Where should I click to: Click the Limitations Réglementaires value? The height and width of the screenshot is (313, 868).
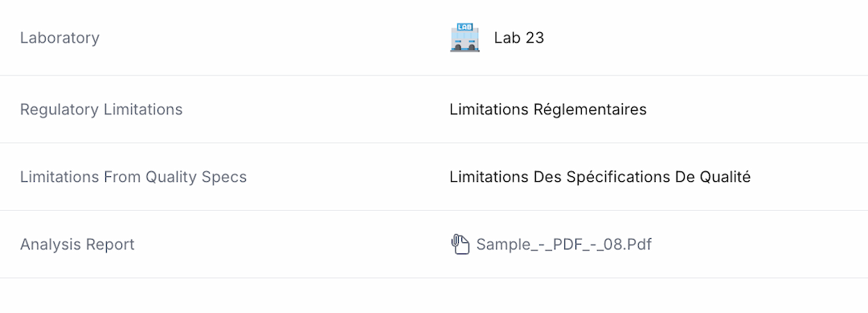pyautogui.click(x=548, y=109)
